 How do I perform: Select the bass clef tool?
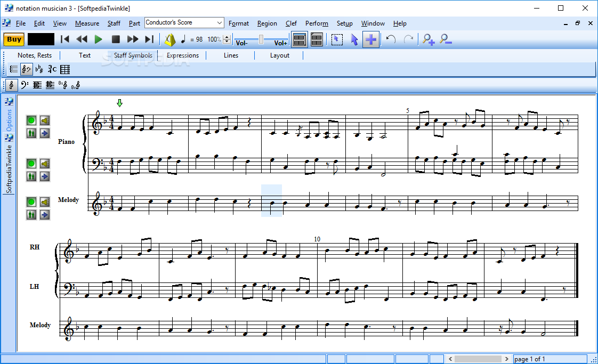(x=25, y=85)
